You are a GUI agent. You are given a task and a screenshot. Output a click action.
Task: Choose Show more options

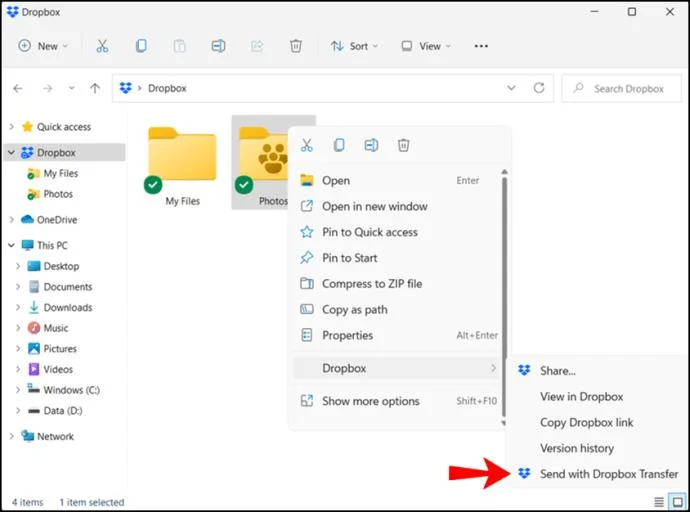click(396, 401)
